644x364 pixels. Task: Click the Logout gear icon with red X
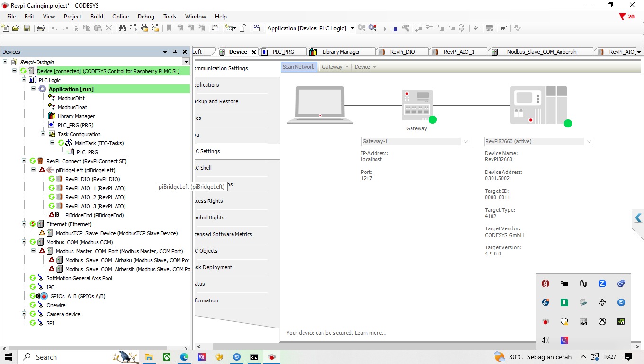pos(373,28)
